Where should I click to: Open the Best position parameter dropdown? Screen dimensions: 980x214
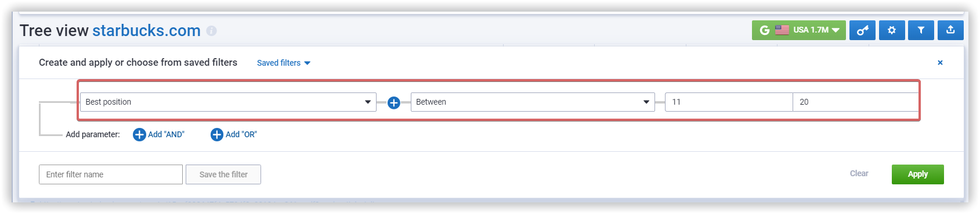pyautogui.click(x=228, y=102)
